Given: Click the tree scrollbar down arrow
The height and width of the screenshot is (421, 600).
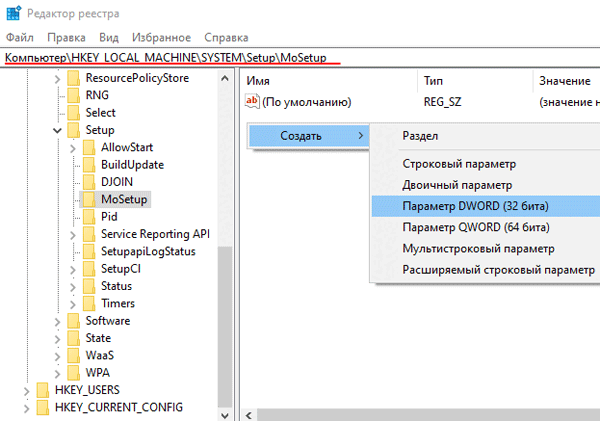Looking at the screenshot, I should tap(225, 415).
